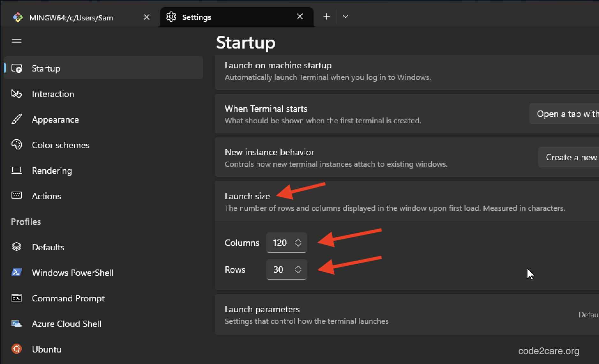Image resolution: width=599 pixels, height=364 pixels.
Task: Open Color schemes via the palette icon
Action: click(16, 145)
